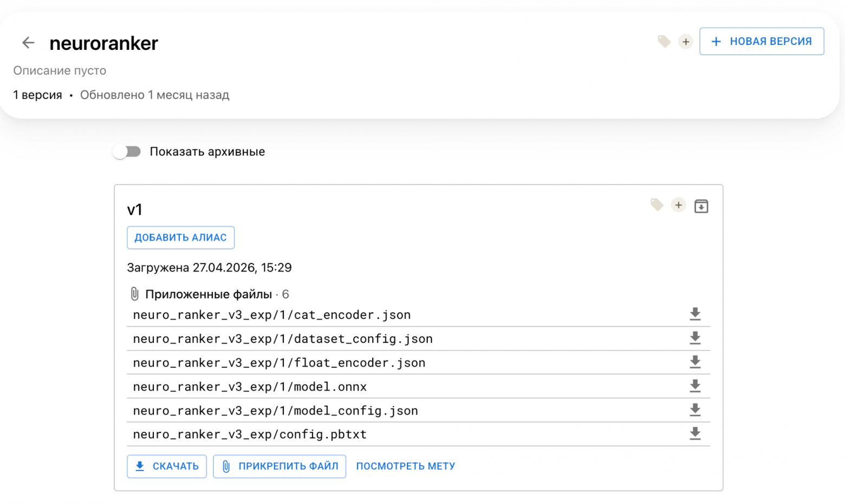Click the Описание пусто description text
The width and height of the screenshot is (845, 504).
[60, 70]
